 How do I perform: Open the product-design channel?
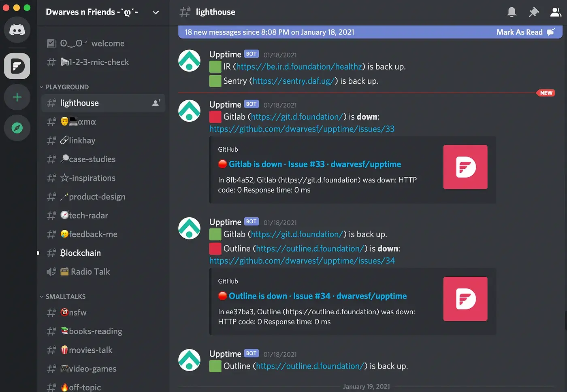(103, 197)
